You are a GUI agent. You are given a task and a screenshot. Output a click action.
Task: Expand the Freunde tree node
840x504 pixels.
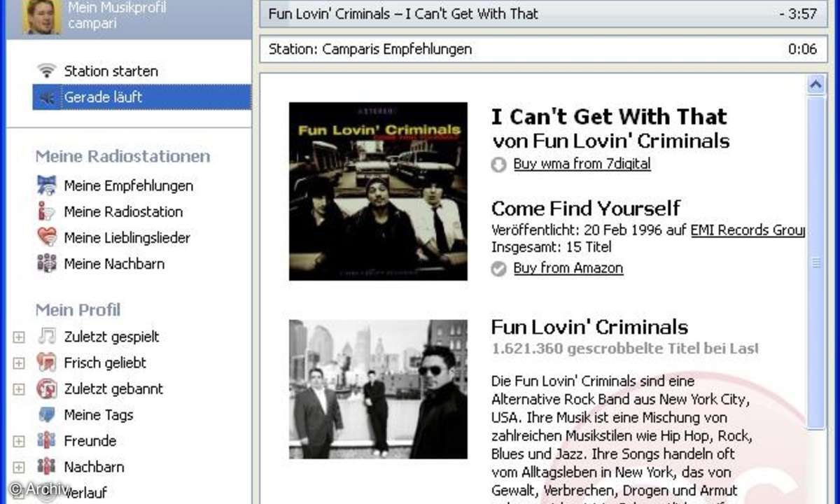point(19,441)
